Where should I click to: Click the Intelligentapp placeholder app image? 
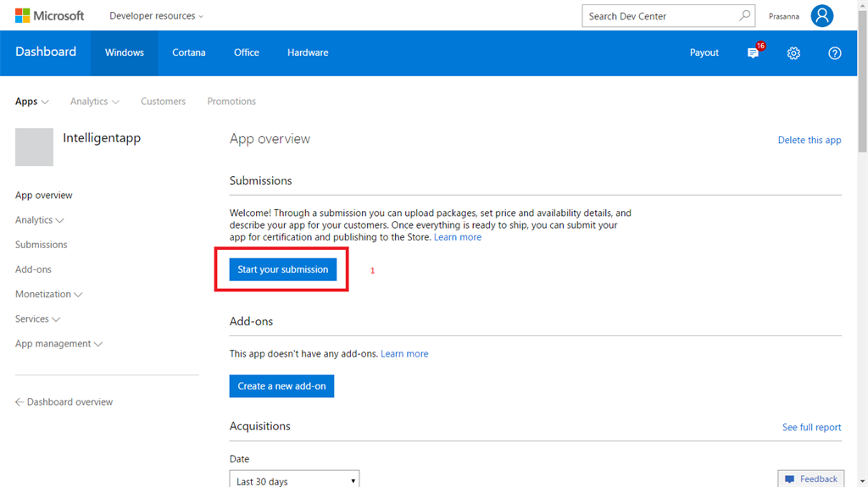pyautogui.click(x=34, y=147)
